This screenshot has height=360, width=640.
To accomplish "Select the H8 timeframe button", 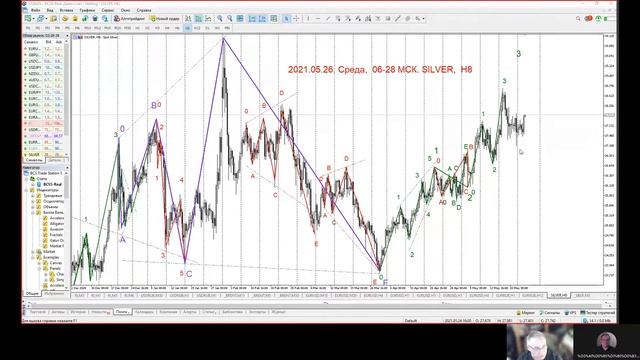I will [x=187, y=28].
